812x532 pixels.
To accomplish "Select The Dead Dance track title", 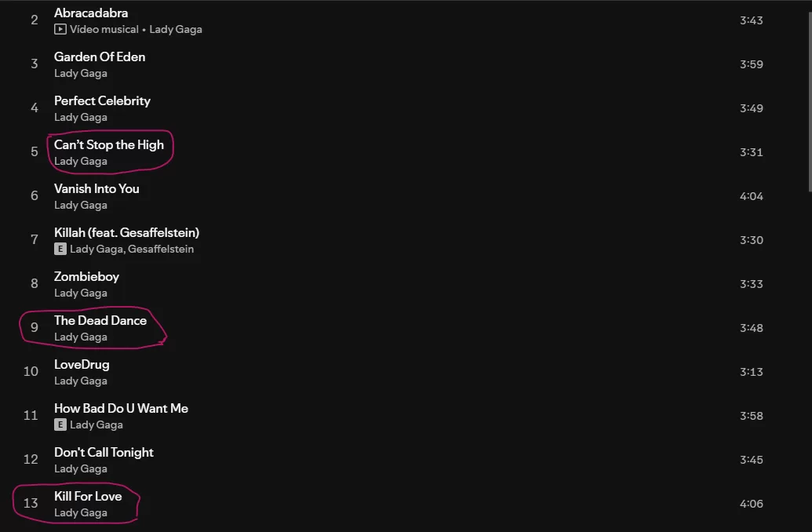I will [100, 320].
